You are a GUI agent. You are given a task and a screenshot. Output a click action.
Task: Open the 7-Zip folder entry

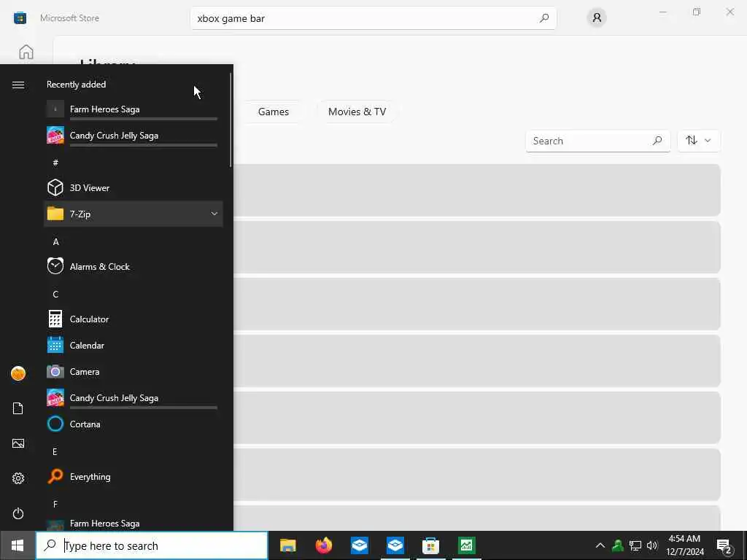click(x=133, y=214)
